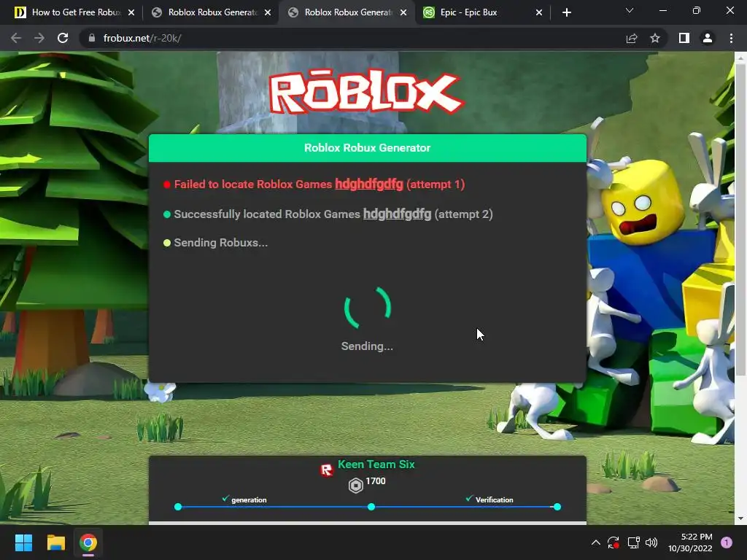
Task: Open clock showing 5:22 PM
Action: coord(690,542)
